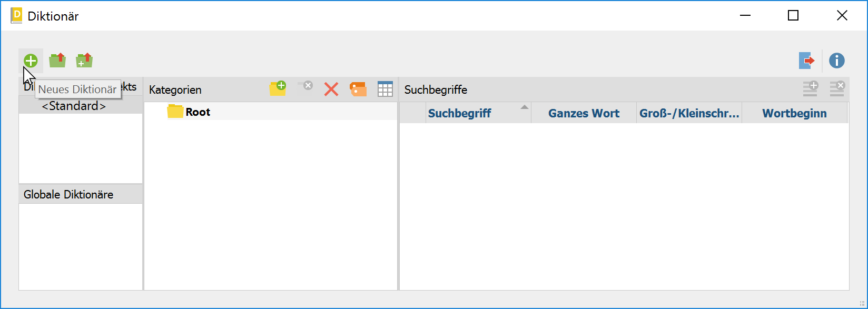868x309 pixels.
Task: Click the yellow Root folder icon
Action: (175, 112)
